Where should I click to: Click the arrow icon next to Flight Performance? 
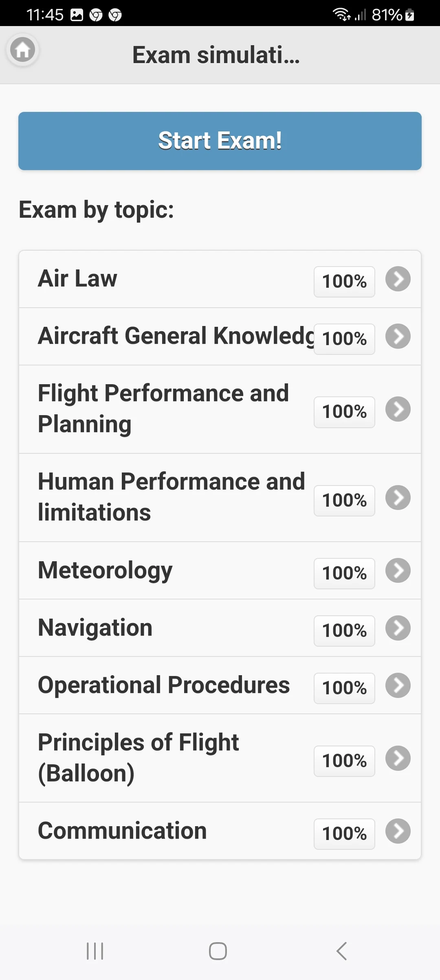[x=398, y=409]
